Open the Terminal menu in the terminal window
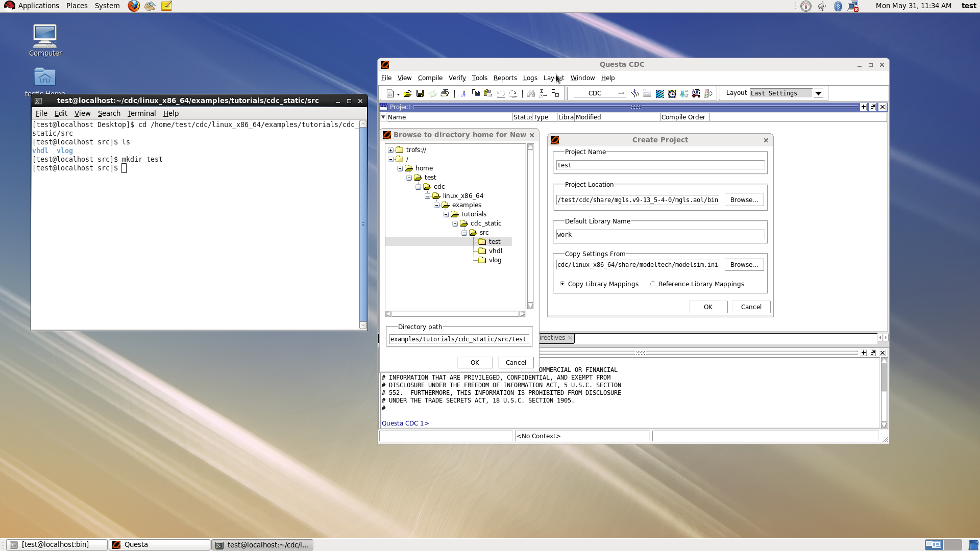980x551 pixels. click(141, 113)
